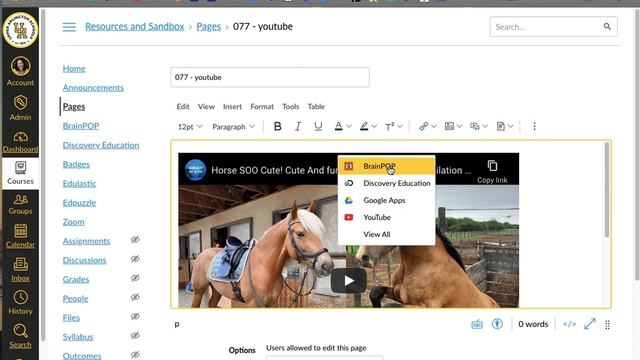The width and height of the screenshot is (640, 360).
Task: Open the keyboard shortcuts icon
Action: tap(477, 324)
